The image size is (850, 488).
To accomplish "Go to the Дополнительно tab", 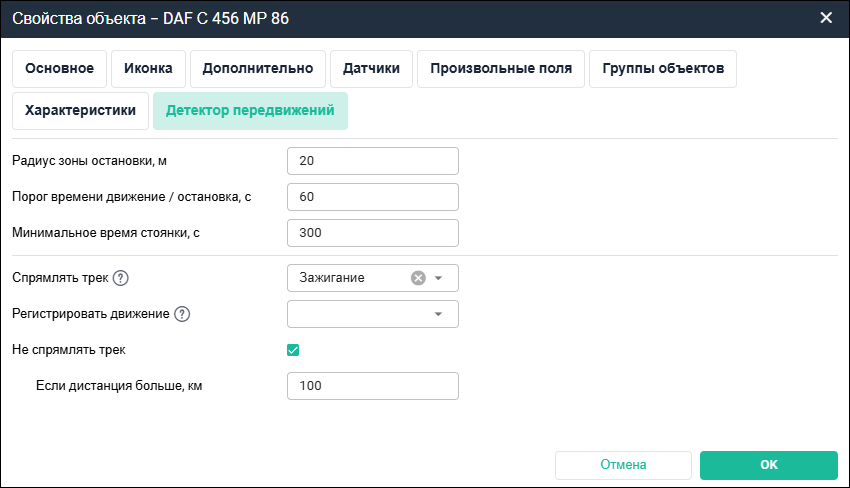I will (258, 69).
